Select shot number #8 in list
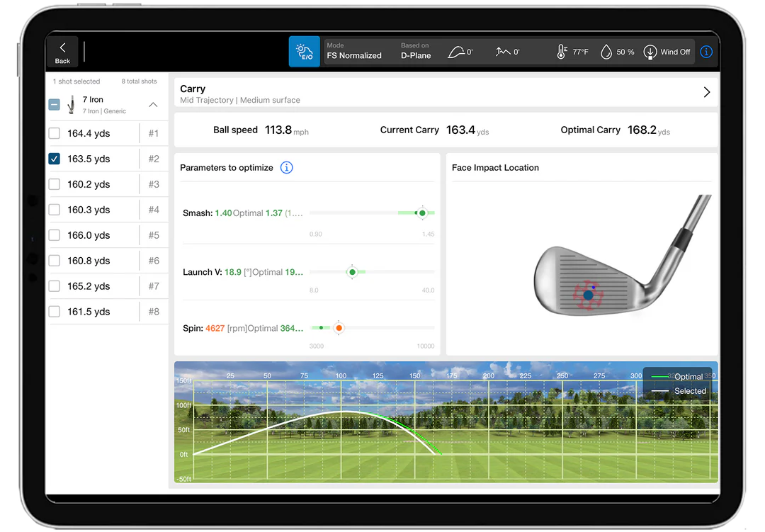Screen dimensions: 765x532 click(154, 312)
